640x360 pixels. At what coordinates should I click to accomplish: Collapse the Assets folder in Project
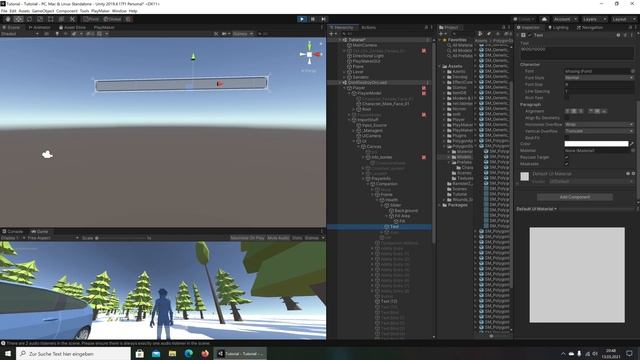(440, 66)
